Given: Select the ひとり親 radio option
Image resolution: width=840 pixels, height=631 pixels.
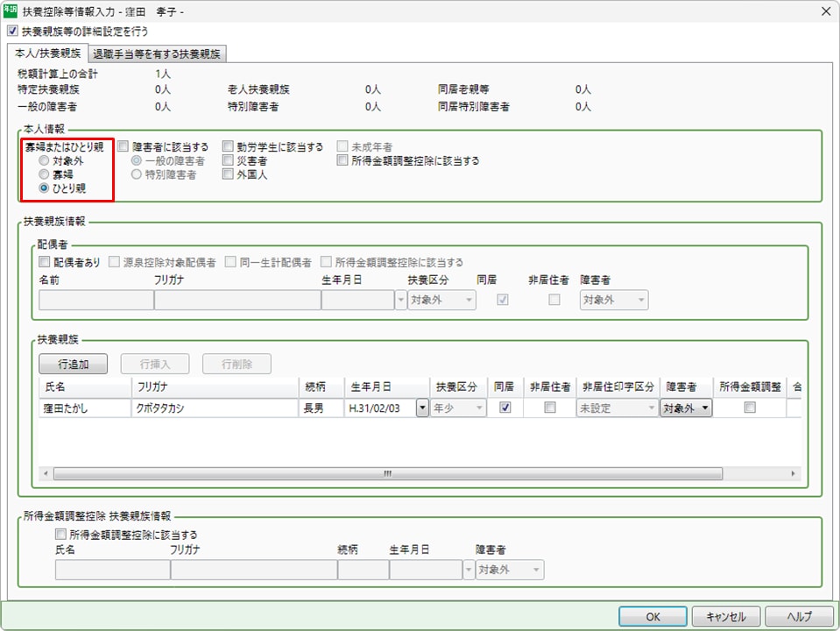Looking at the screenshot, I should coord(43,188).
